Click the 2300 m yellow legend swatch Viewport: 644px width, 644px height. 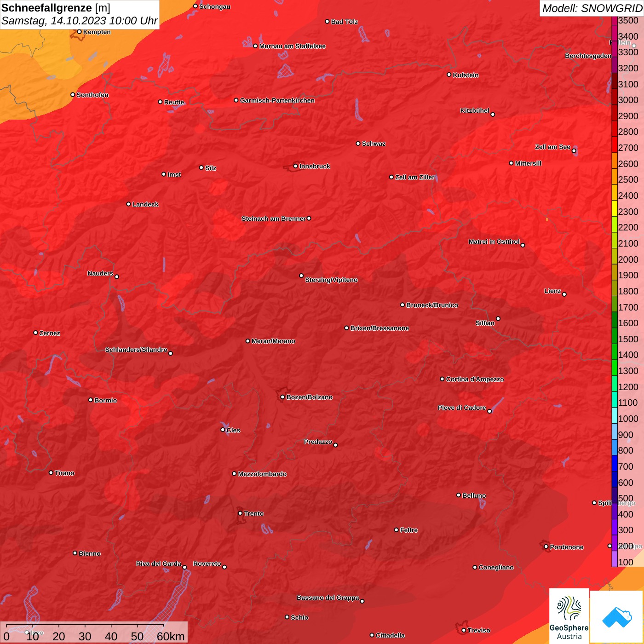(x=614, y=208)
